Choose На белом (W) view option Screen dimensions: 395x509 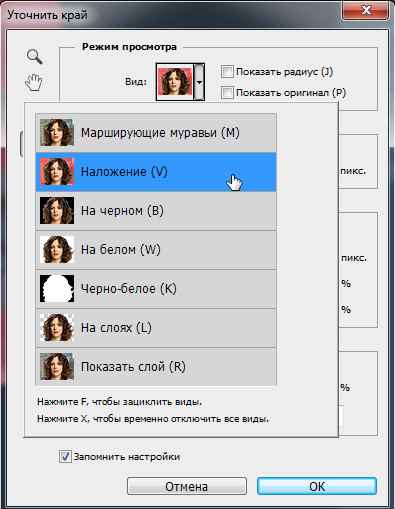[156, 250]
